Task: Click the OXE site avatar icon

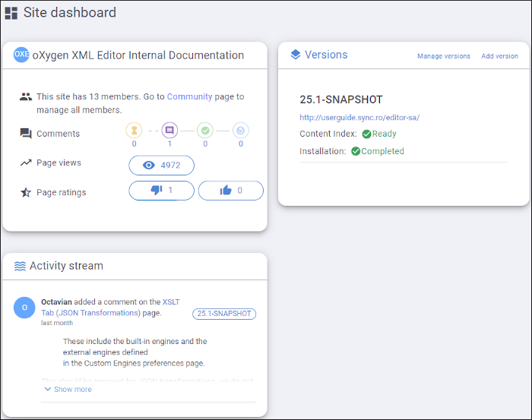Action: point(21,55)
